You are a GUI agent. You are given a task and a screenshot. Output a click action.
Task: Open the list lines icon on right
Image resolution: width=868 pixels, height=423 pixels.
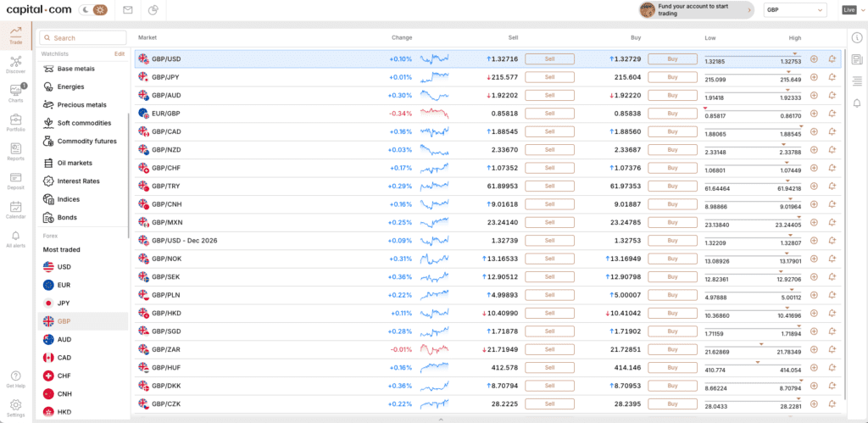pos(857,81)
